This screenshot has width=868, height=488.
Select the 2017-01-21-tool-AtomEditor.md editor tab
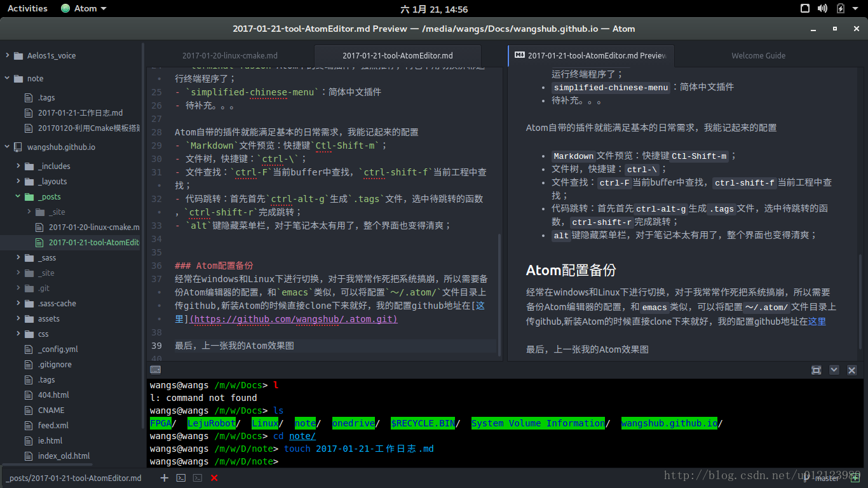(x=398, y=56)
